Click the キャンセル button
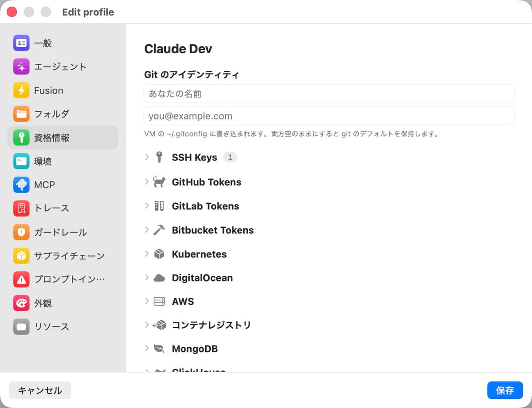 click(x=40, y=390)
